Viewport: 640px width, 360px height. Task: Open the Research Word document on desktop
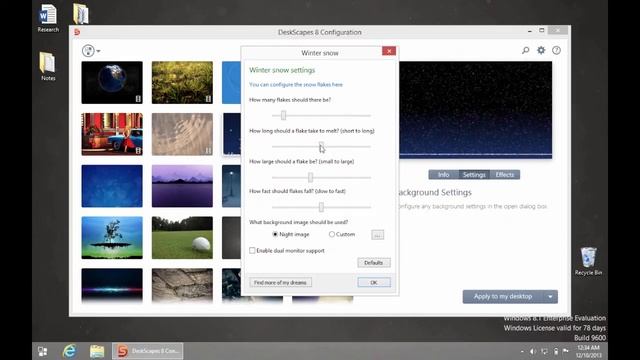point(48,18)
